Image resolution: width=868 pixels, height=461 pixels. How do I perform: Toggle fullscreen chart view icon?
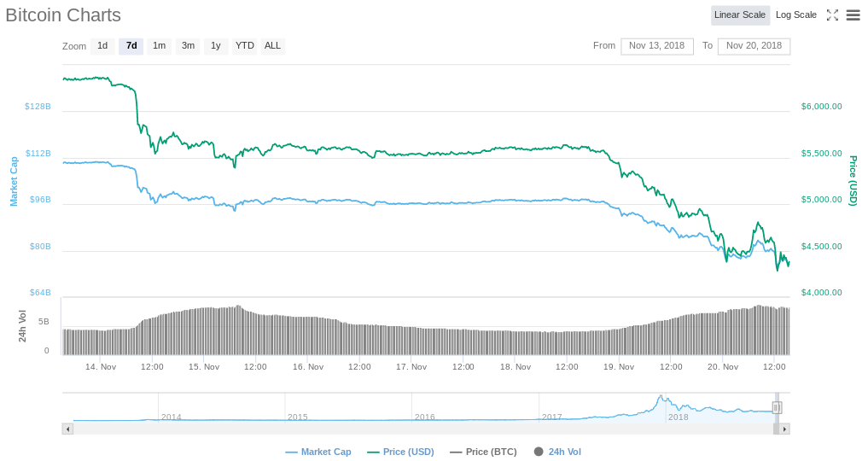[832, 15]
